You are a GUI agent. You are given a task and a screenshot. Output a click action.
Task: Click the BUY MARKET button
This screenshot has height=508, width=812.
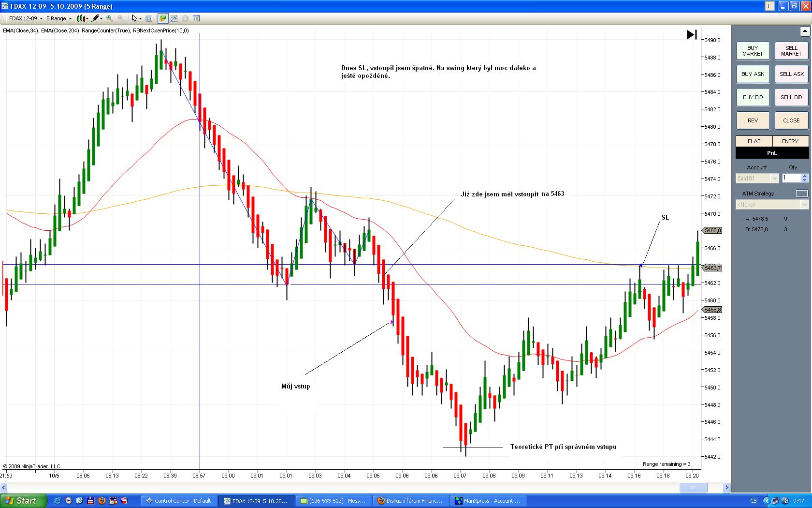753,51
